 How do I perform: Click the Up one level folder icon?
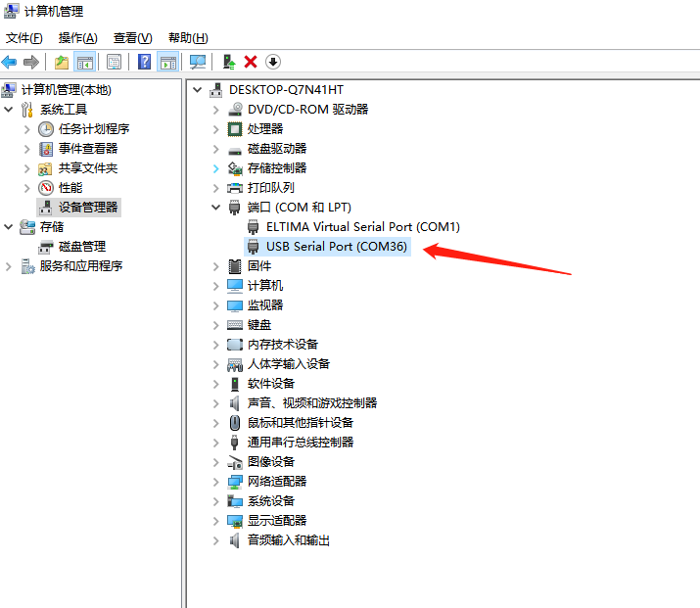62,62
